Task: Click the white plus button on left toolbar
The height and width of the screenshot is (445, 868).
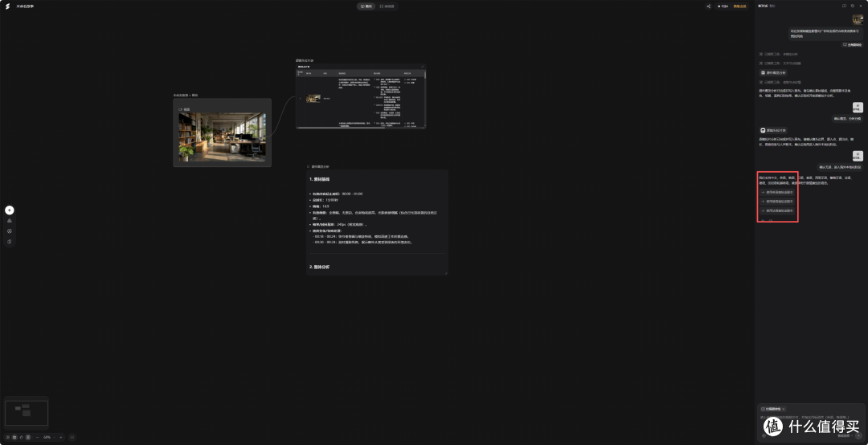Action: [x=10, y=210]
